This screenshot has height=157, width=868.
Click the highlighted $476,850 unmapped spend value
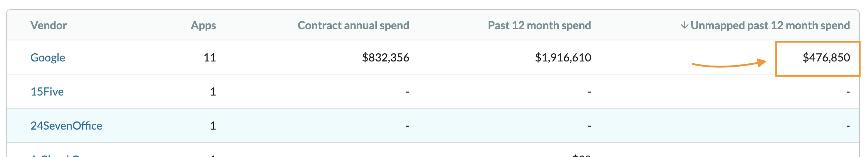(826, 57)
